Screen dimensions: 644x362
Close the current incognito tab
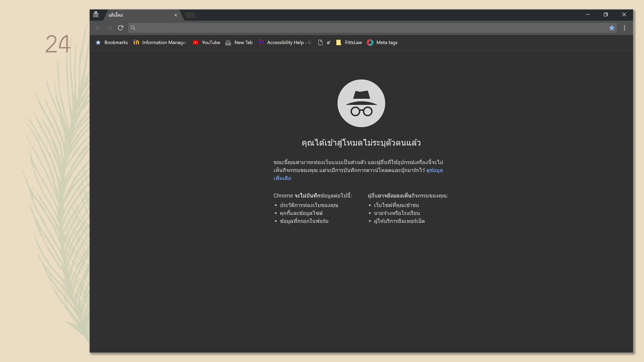176,15
